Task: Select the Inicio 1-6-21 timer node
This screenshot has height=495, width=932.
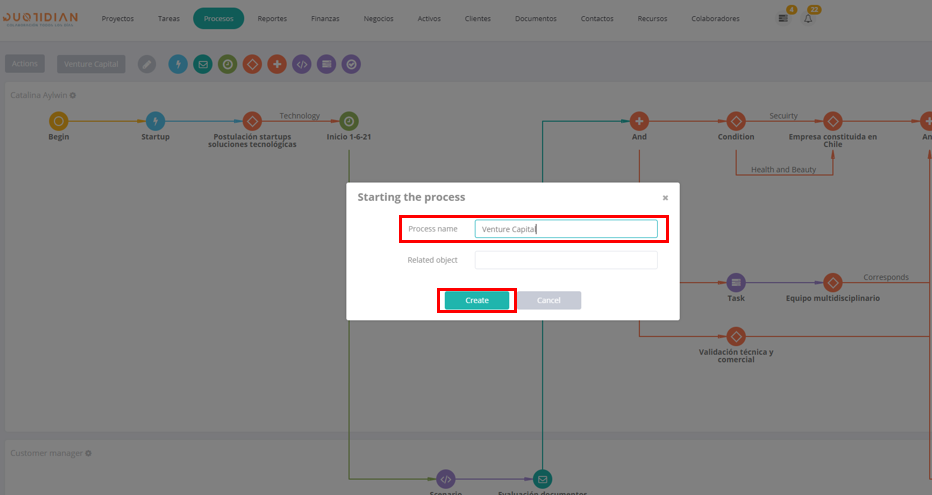Action: click(349, 121)
